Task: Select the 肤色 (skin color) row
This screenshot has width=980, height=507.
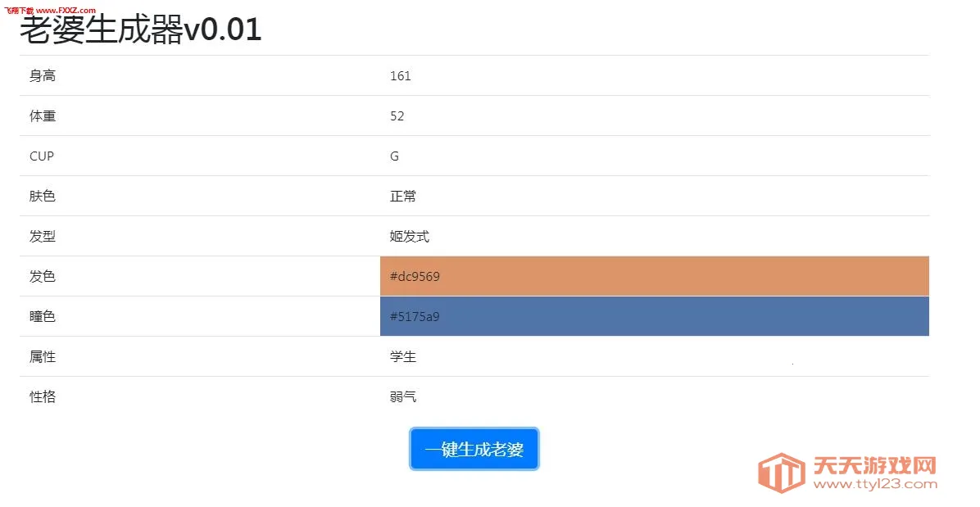Action: coord(42,196)
